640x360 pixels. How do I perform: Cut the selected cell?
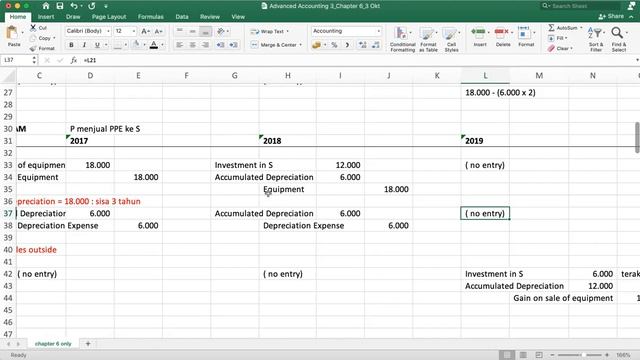click(x=38, y=28)
